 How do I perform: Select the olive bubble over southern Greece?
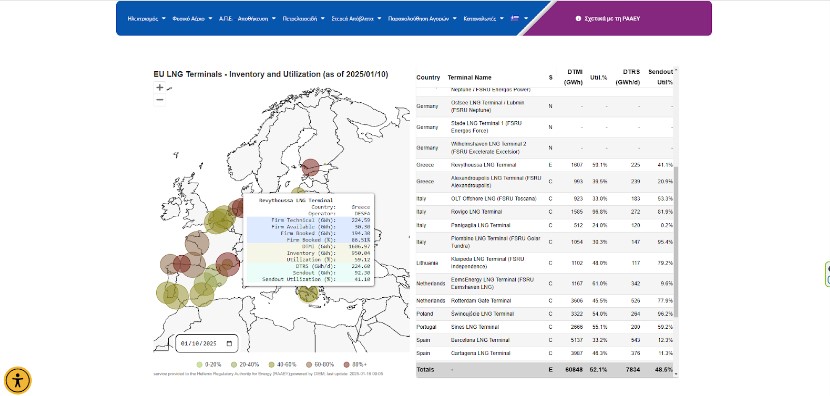pyautogui.click(x=308, y=293)
